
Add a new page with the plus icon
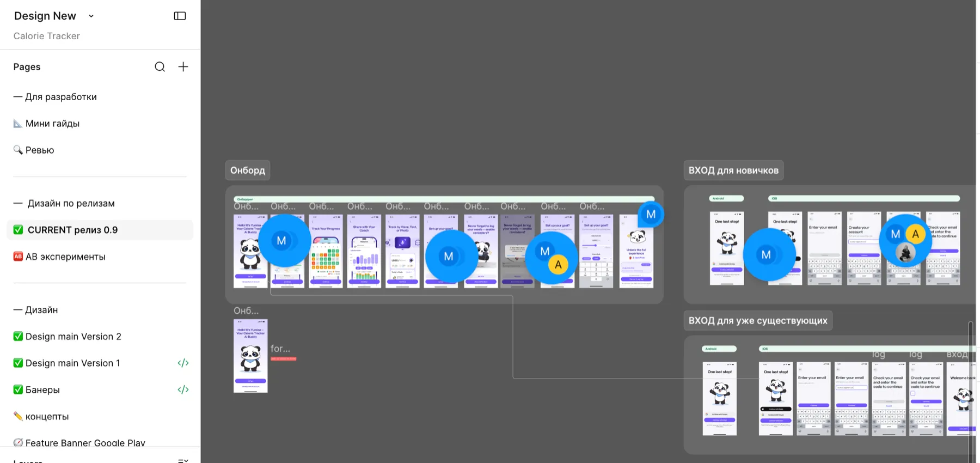tap(183, 66)
